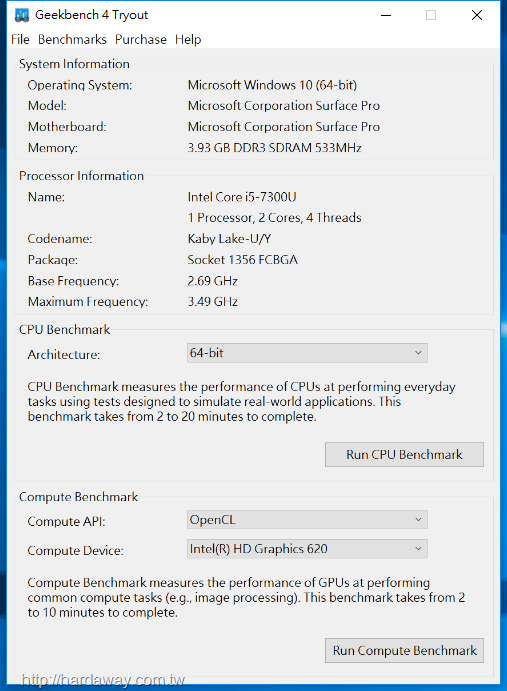Click the maximum frequency value '3.49 GHz'
This screenshot has width=507, height=691.
[212, 302]
